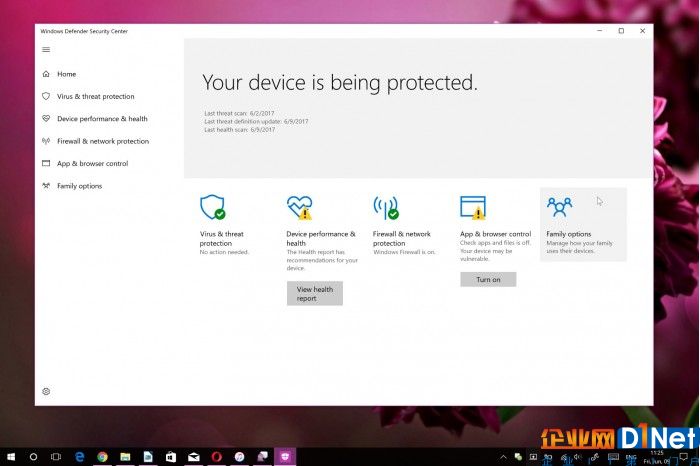Viewport: 700px width, 466px height.
Task: Click the 'No action needed.' status text
Action: click(224, 252)
